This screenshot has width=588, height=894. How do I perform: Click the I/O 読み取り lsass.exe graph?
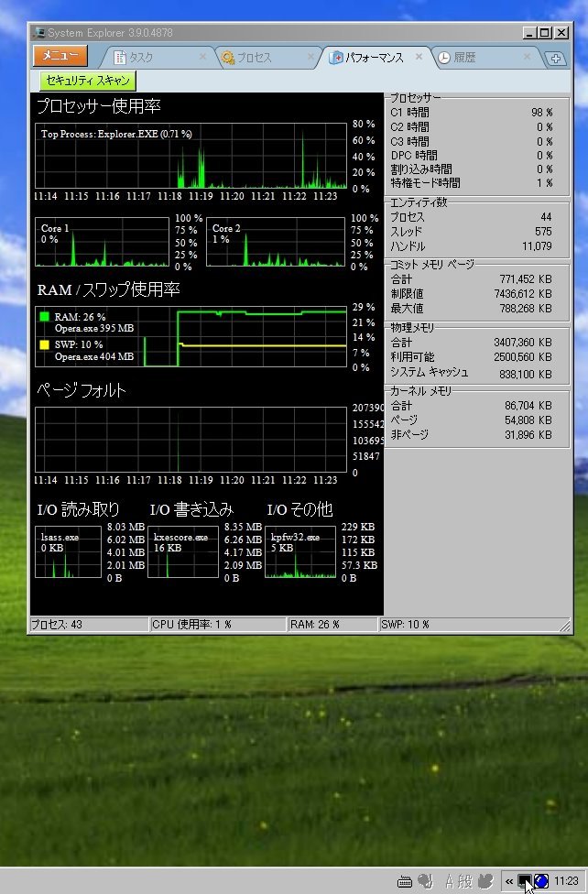tap(68, 552)
